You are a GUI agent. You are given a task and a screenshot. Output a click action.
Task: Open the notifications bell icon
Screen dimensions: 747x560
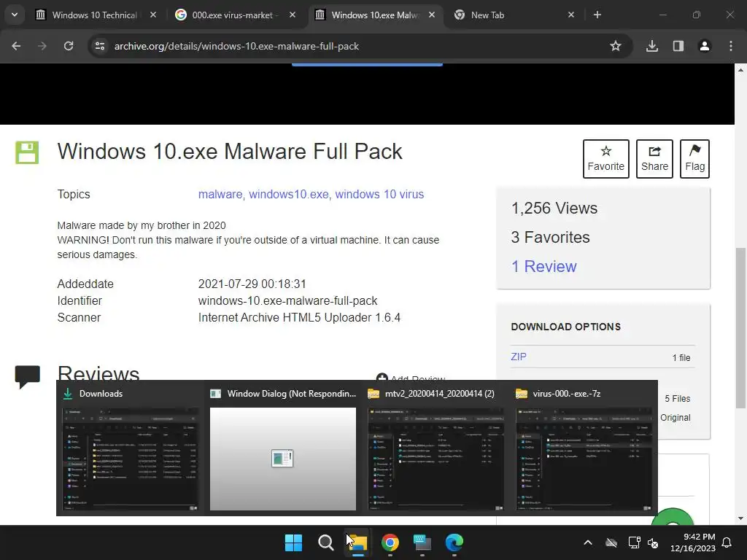click(727, 542)
